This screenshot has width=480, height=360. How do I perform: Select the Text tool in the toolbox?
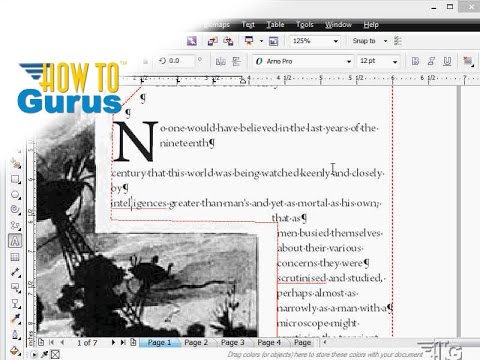point(15,241)
